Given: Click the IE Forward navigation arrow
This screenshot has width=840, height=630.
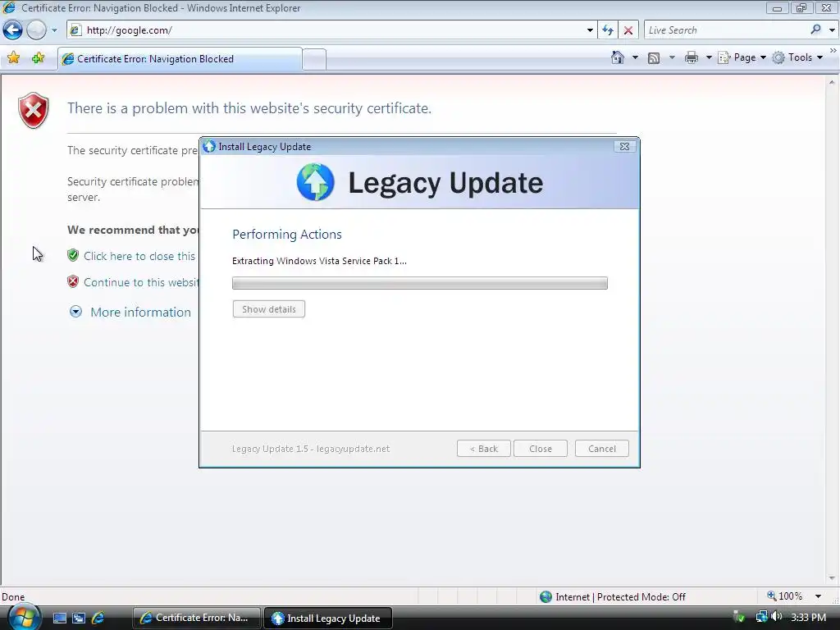Looking at the screenshot, I should (x=36, y=30).
